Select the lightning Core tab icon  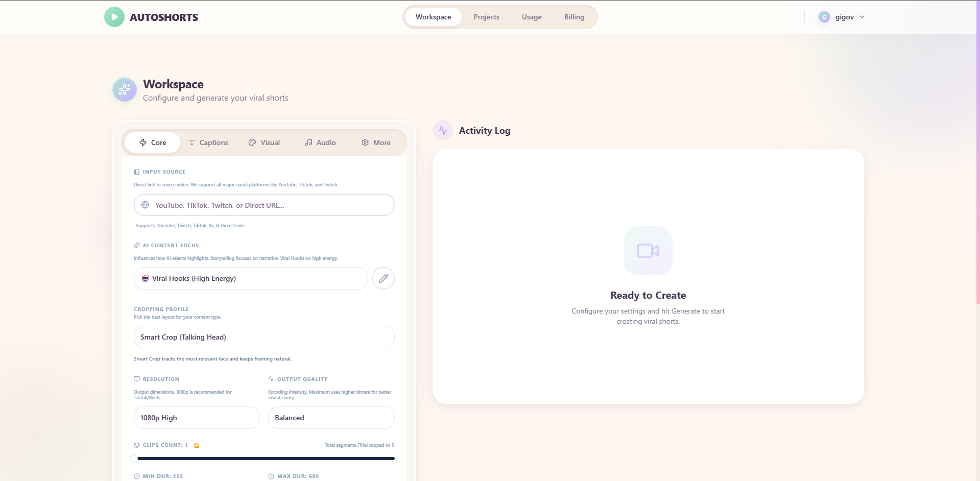pos(143,142)
